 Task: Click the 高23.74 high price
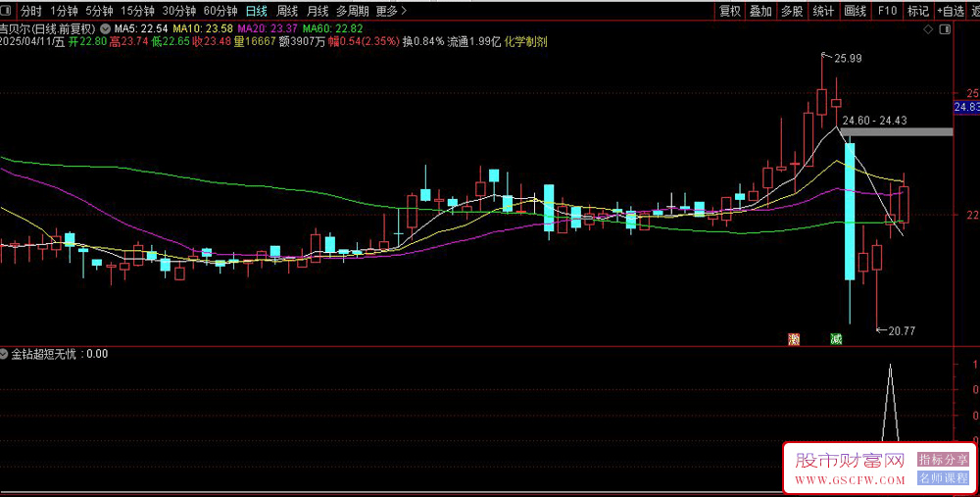click(128, 42)
